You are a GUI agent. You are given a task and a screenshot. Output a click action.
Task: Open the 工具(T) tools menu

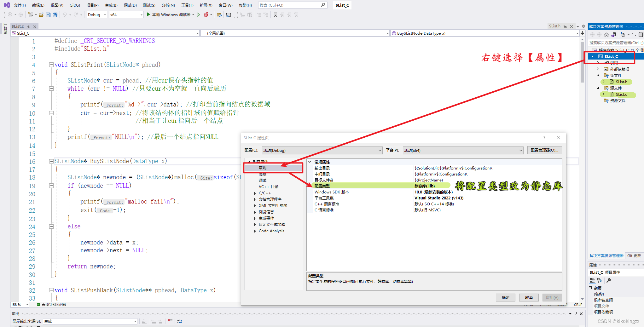click(187, 5)
